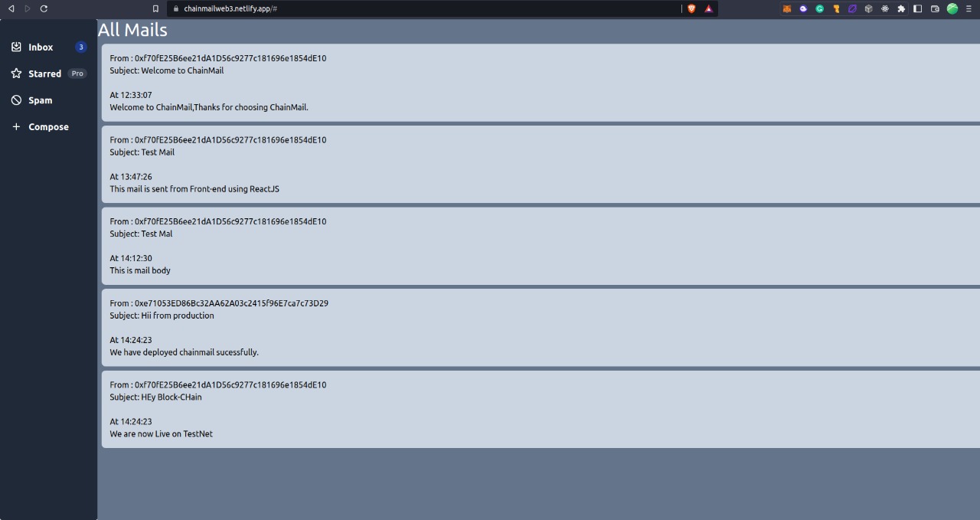
Task: Click the plus icon beside Compose
Action: (x=16, y=127)
